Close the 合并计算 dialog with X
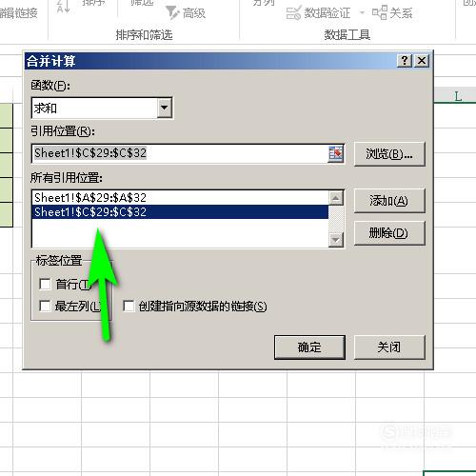476x476 pixels. coord(422,60)
